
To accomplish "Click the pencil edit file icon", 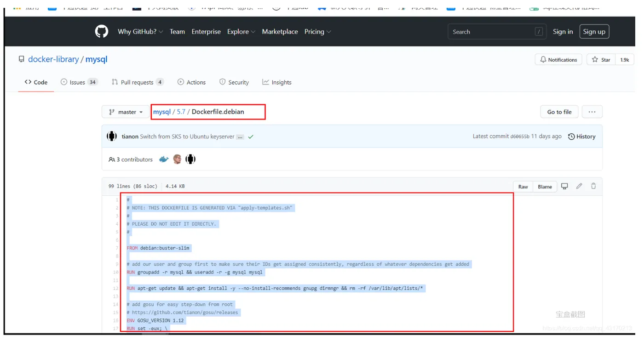I will [x=579, y=186].
